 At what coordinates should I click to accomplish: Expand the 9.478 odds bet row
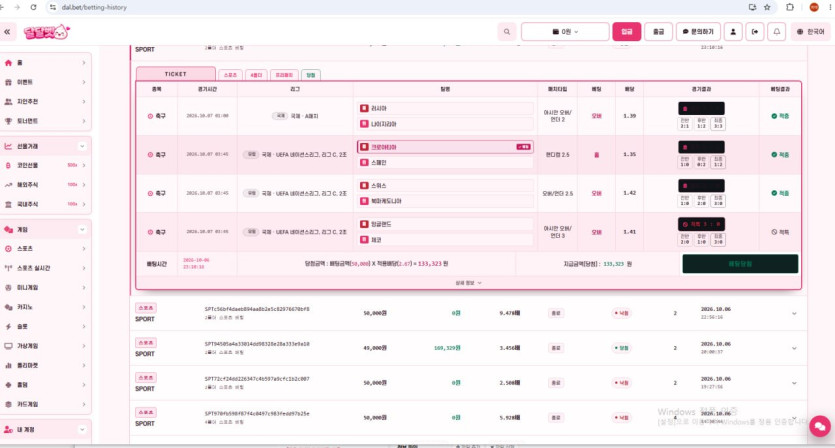tap(794, 313)
